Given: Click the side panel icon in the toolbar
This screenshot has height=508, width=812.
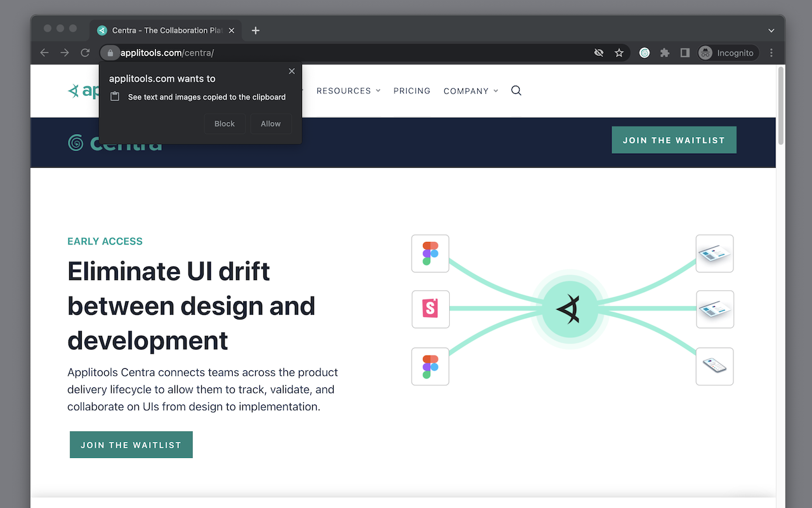Looking at the screenshot, I should pos(684,53).
